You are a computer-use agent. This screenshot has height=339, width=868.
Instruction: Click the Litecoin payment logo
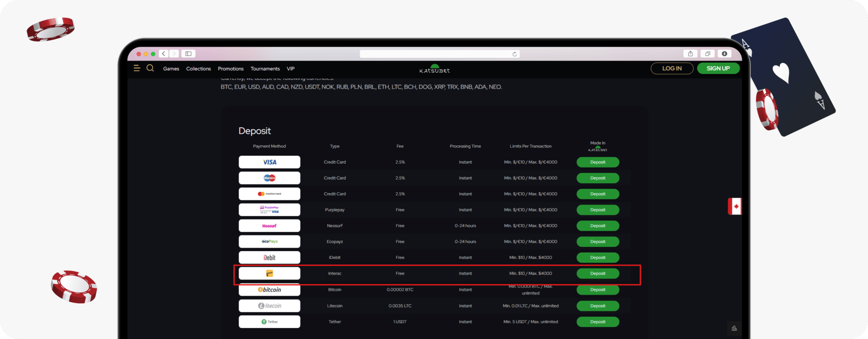click(270, 306)
